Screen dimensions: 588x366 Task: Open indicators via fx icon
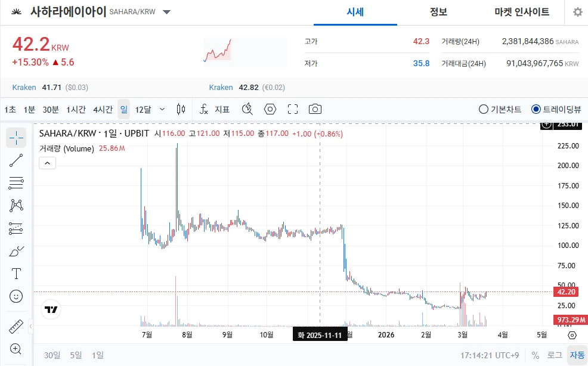click(x=203, y=109)
